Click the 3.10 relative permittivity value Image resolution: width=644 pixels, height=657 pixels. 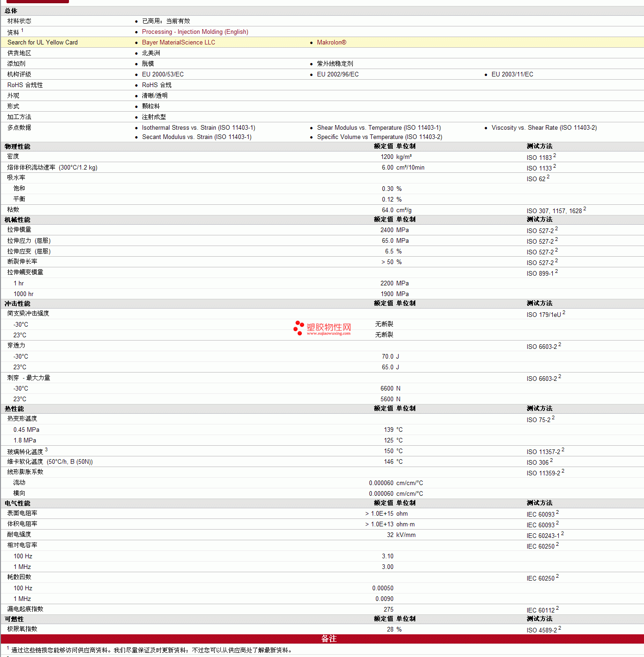(x=388, y=556)
